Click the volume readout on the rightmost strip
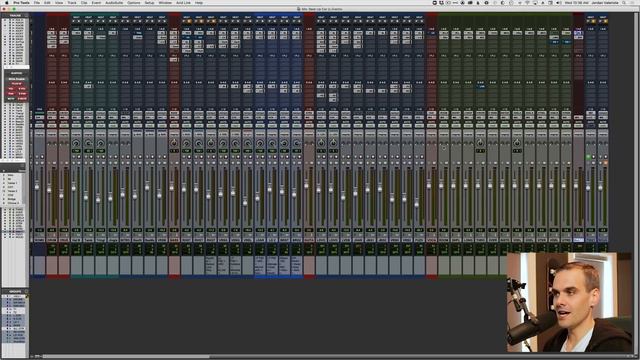640x360 pixels. click(603, 230)
